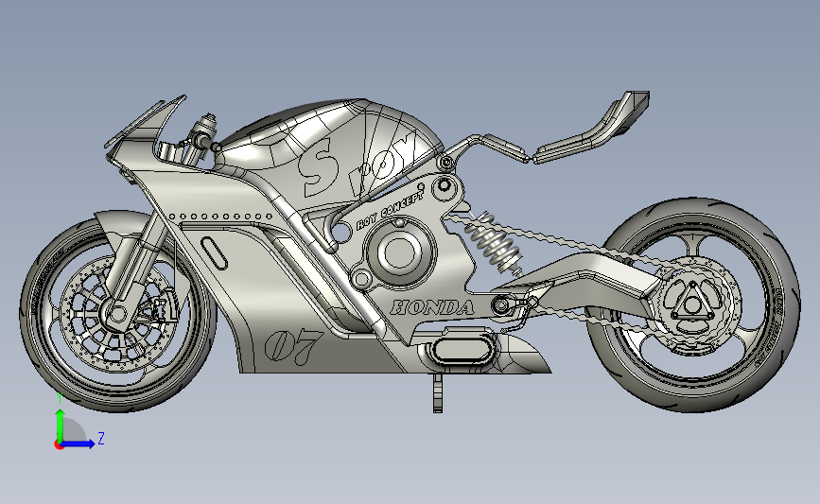Click the red origin point of the triad

tap(59, 445)
